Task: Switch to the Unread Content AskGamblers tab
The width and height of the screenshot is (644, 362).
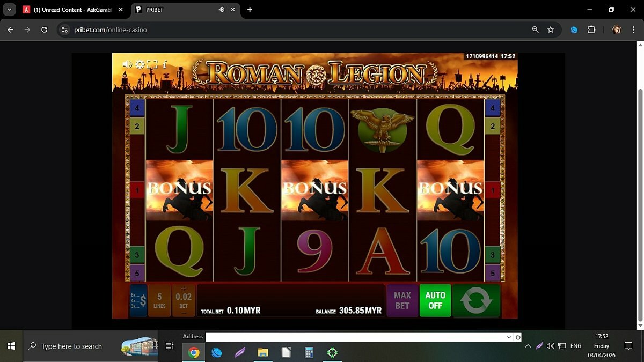Action: point(70,10)
